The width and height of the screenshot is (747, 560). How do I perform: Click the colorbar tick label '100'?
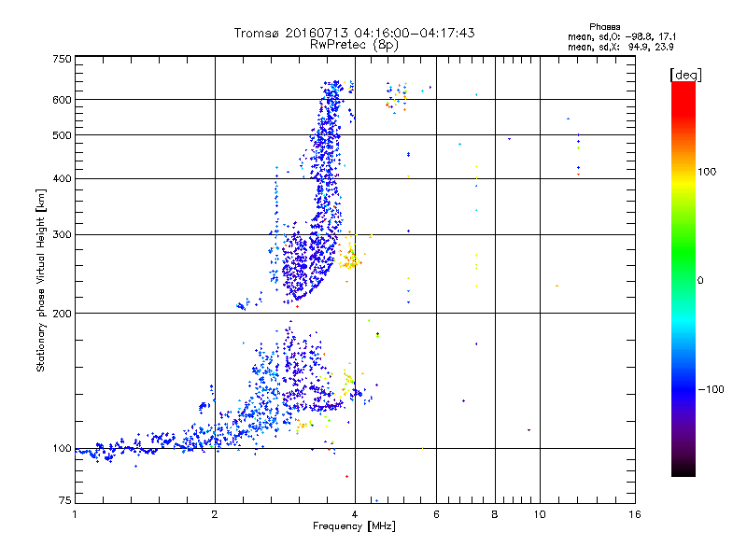tap(707, 172)
